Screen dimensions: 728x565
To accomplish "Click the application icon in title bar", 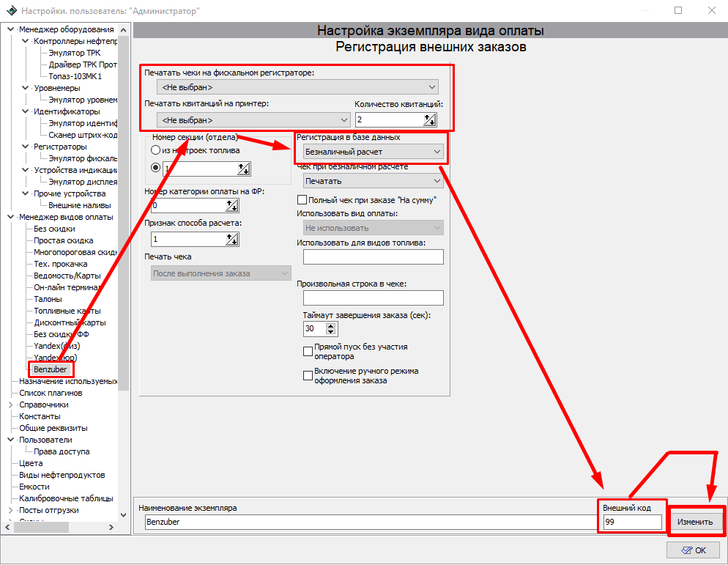I will pyautogui.click(x=11, y=10).
